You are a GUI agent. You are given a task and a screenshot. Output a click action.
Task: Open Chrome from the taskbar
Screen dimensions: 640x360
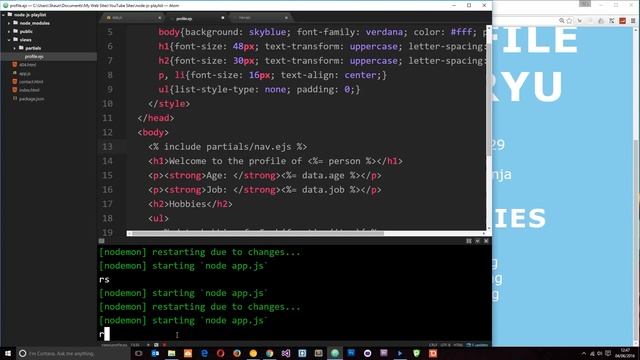point(269,353)
